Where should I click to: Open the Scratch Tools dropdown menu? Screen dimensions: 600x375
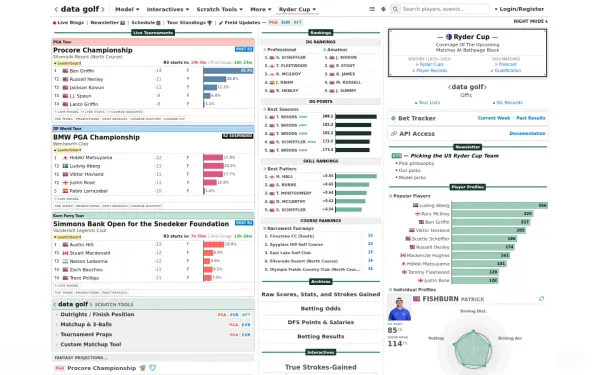pos(220,9)
